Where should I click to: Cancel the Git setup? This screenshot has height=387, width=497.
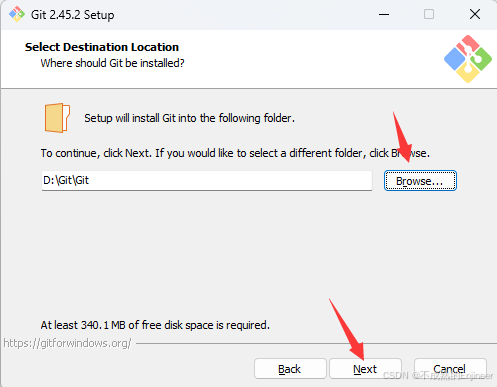[x=450, y=369]
